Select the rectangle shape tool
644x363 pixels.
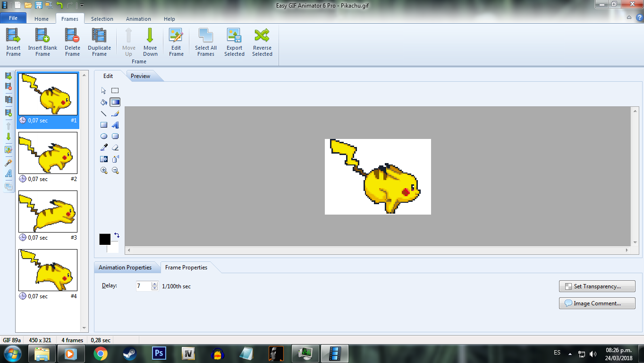pyautogui.click(x=104, y=125)
